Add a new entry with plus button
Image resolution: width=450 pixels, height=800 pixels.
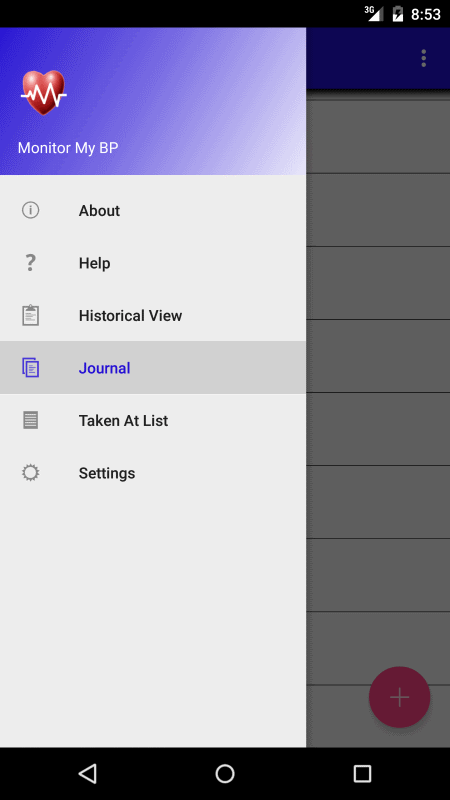[x=399, y=697]
